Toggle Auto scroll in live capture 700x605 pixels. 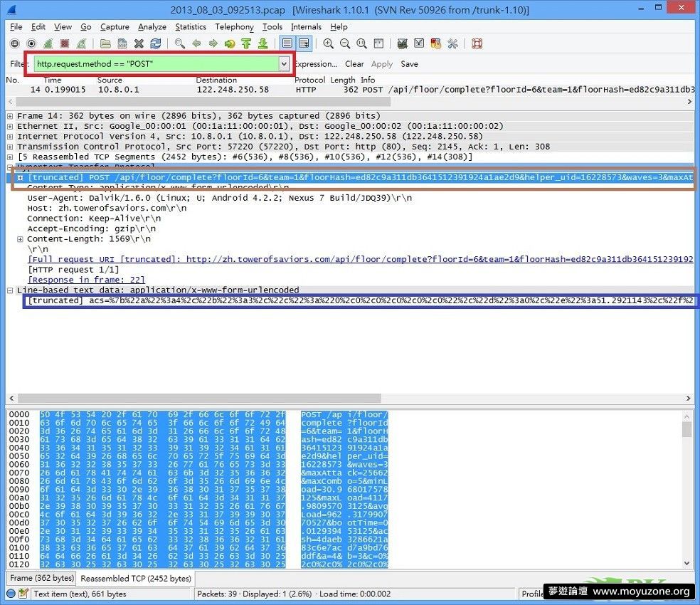[304, 44]
